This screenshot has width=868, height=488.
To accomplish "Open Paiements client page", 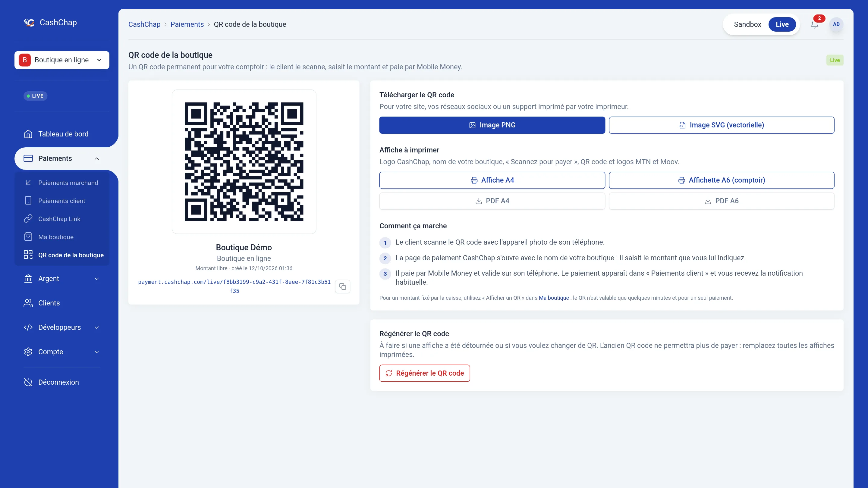I will tap(62, 201).
